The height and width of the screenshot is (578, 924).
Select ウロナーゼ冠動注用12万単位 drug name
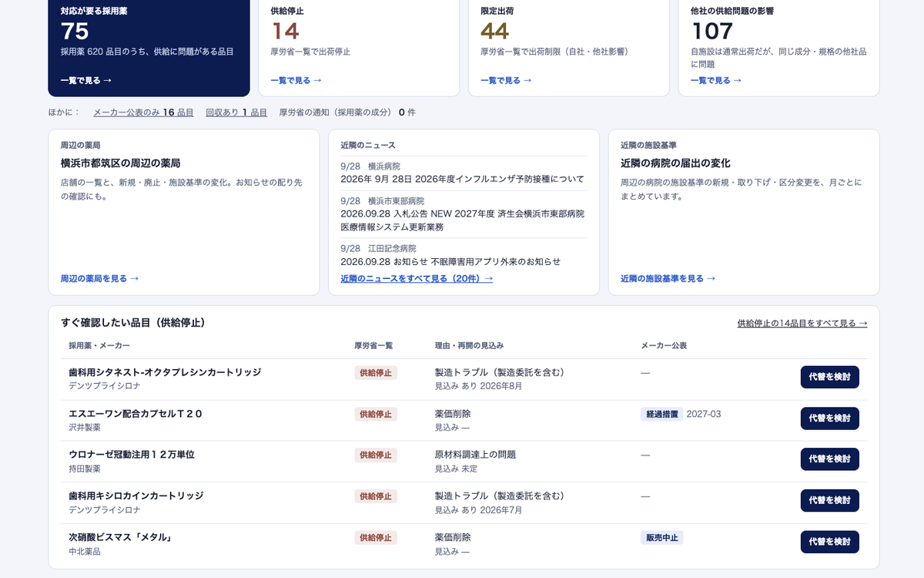coord(132,455)
